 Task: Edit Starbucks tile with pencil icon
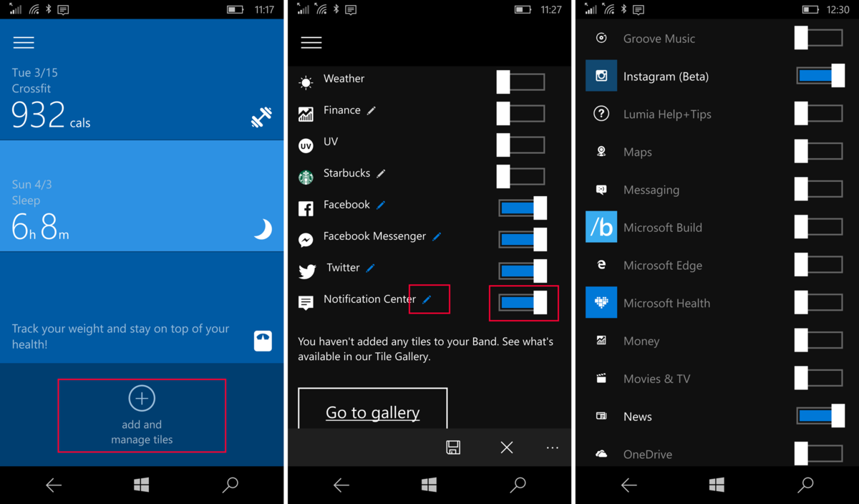(x=381, y=174)
